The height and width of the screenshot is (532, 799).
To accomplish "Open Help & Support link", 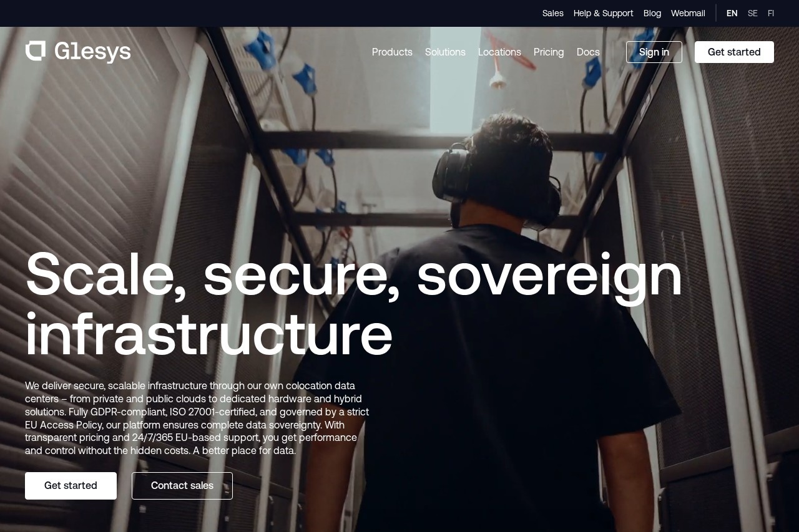I will 603,13.
